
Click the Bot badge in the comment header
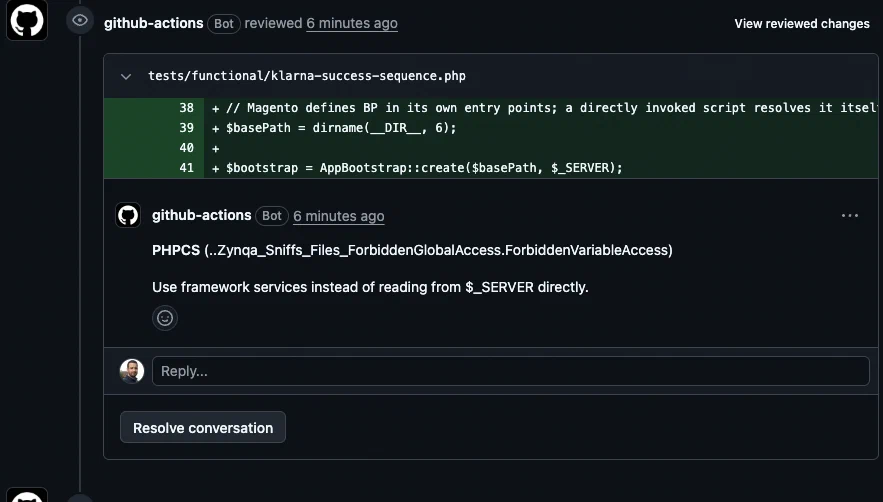click(272, 216)
